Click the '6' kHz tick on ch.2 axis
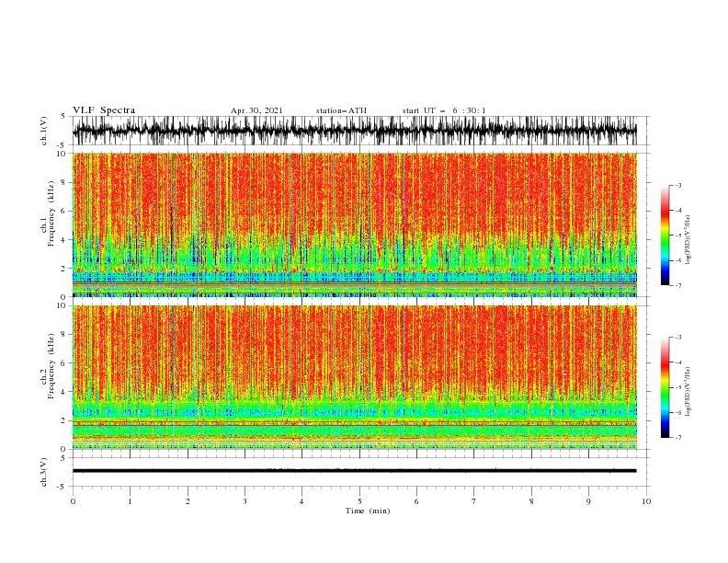 tap(65, 362)
